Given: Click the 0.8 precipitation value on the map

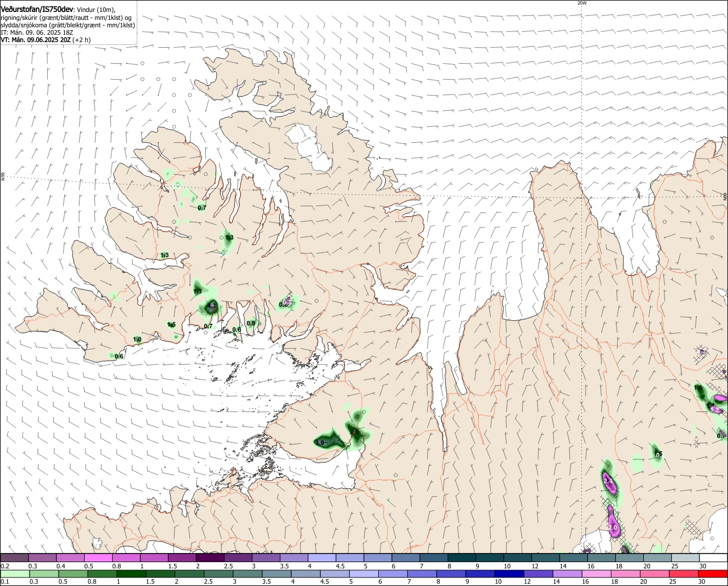Looking at the screenshot, I should [x=251, y=323].
